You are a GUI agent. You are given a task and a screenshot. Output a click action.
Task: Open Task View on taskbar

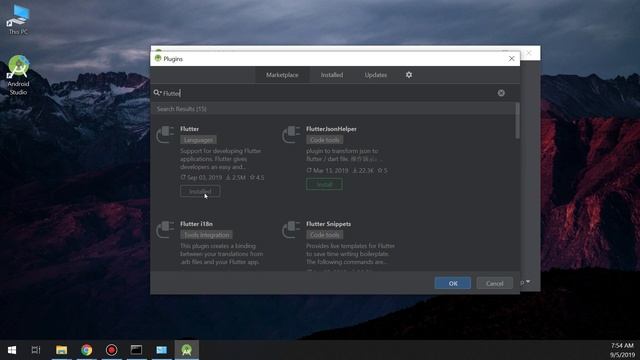click(x=36, y=350)
